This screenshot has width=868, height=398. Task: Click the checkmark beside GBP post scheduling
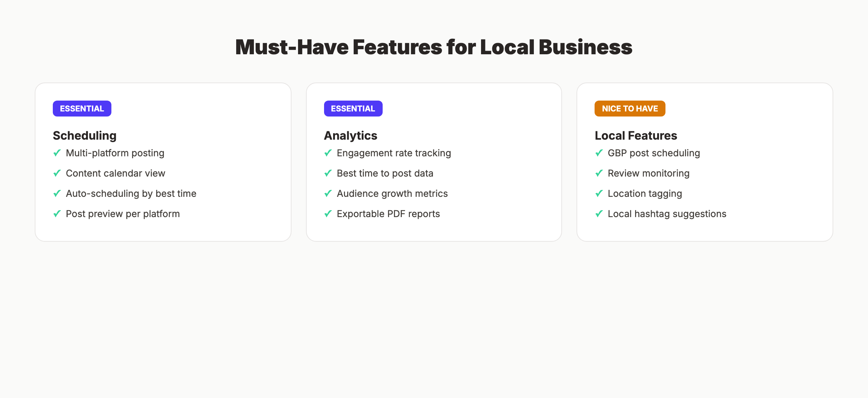[x=599, y=153]
